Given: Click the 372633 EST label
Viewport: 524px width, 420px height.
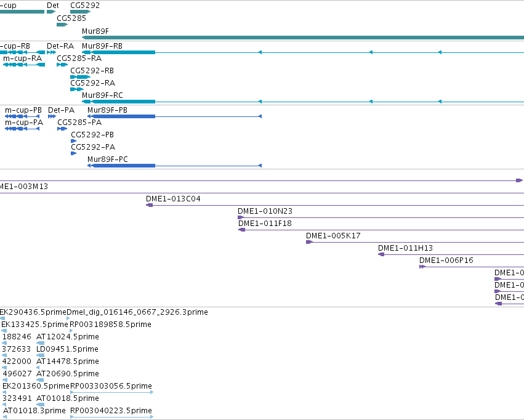Looking at the screenshot, I should (x=17, y=349).
